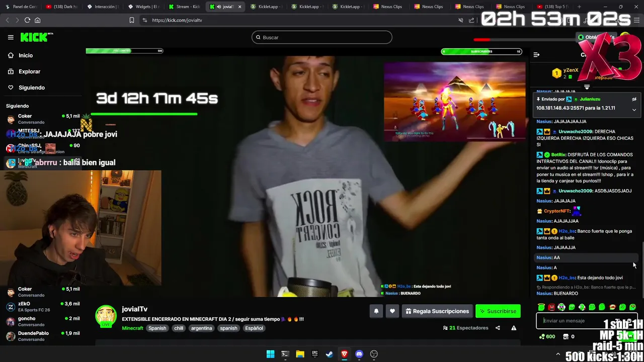Follow jovialTv with the heart button
Viewport: 644px width, 362px height.
392,311
